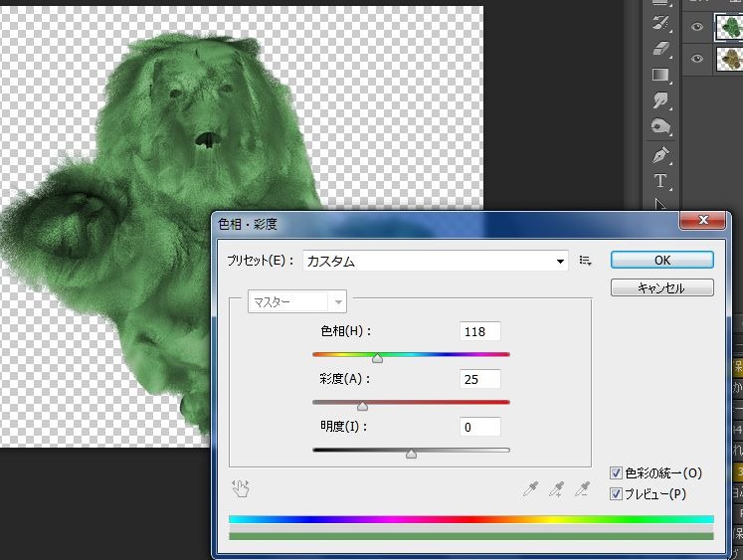Image resolution: width=743 pixels, height=560 pixels.
Task: Select the Gradient tool
Action: pos(659,75)
